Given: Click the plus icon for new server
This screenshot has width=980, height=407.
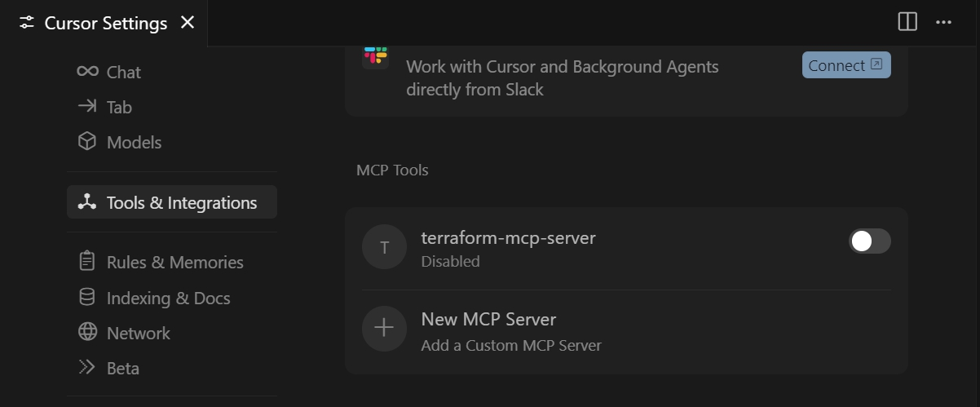Looking at the screenshot, I should tap(384, 328).
